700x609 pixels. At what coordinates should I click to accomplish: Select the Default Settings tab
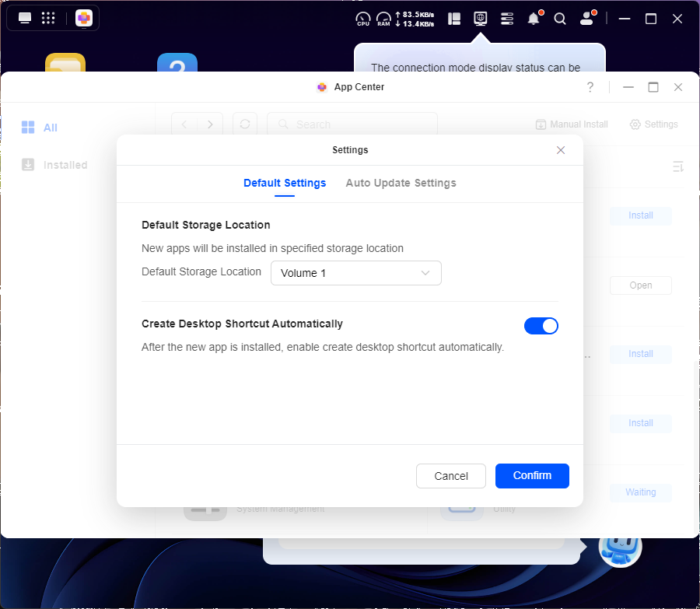285,183
